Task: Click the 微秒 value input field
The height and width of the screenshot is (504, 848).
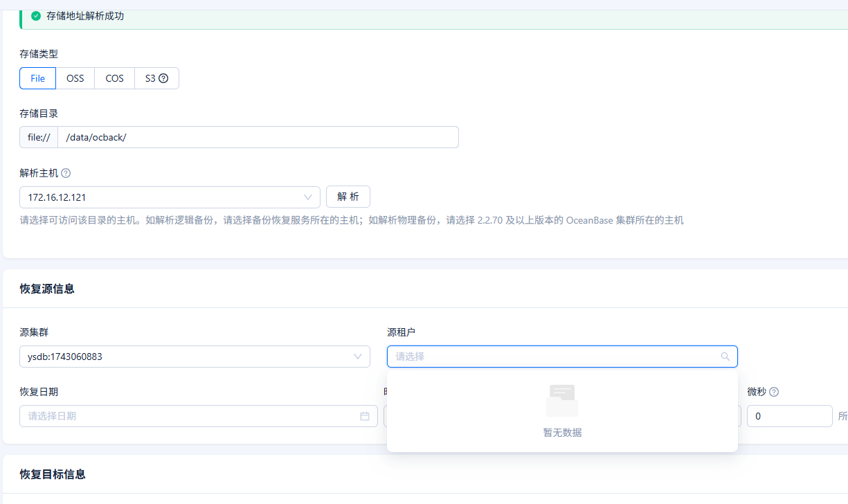Action: coord(789,416)
